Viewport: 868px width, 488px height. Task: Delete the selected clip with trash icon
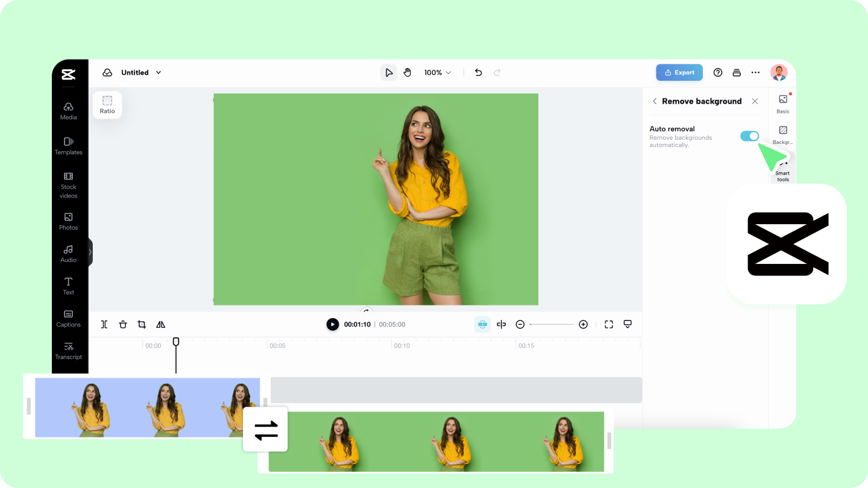click(x=123, y=324)
